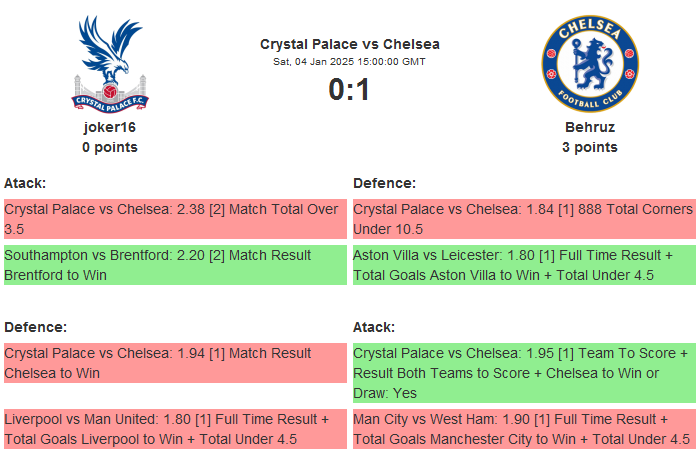Select the 888 Total Corners Under 10.5 bet
This screenshot has width=700, height=460.
point(524,219)
